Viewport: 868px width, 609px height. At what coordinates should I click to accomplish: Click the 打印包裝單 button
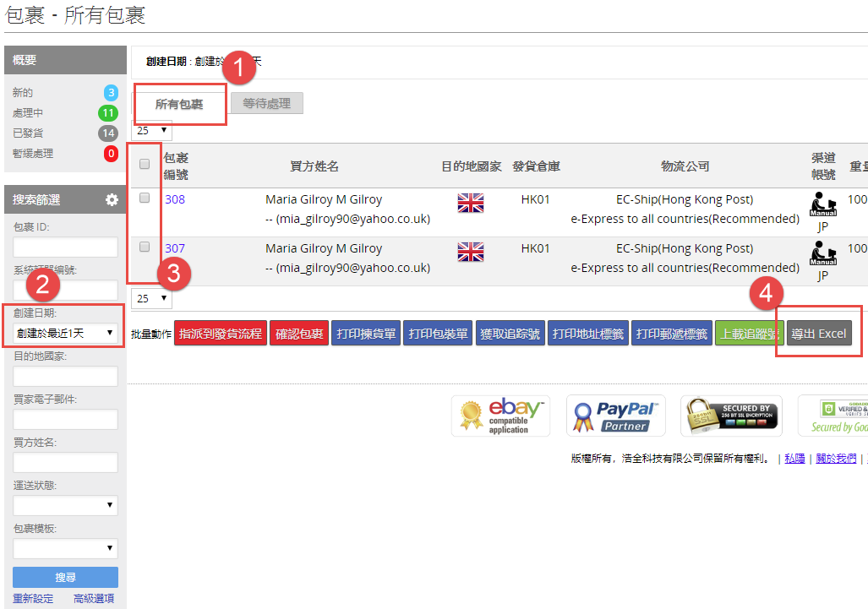click(438, 334)
